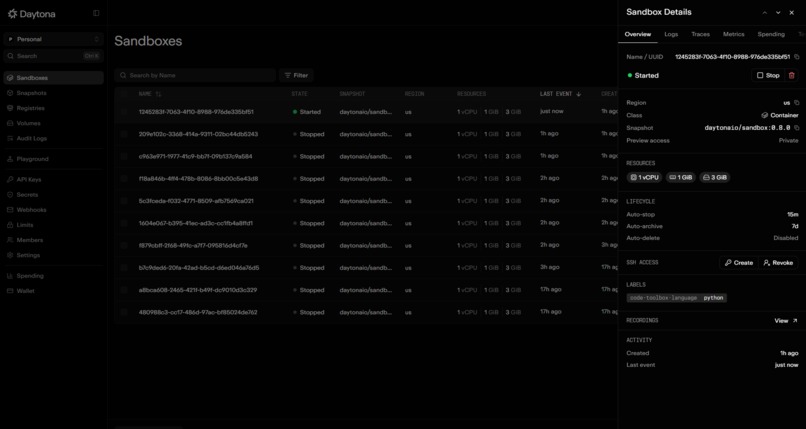The height and width of the screenshot is (429, 806).
Task: Open Members from the sidebar
Action: pos(30,240)
